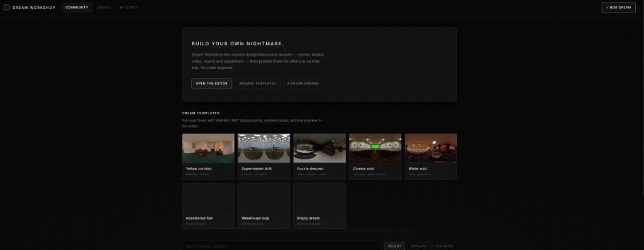Switch to the Community tab
This screenshot has width=644, height=250.
77,8
